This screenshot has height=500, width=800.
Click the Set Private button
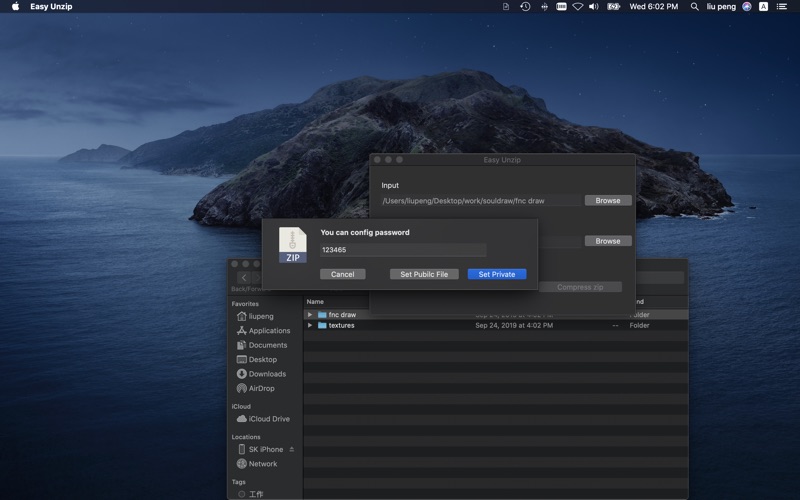point(496,274)
